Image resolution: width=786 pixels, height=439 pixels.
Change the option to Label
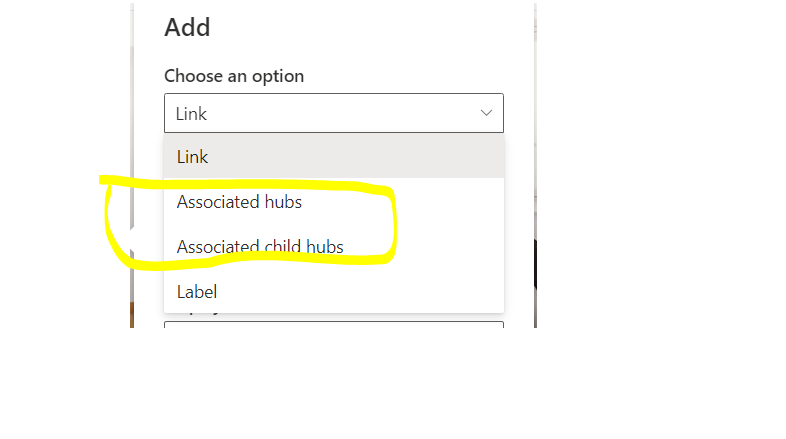(x=197, y=292)
